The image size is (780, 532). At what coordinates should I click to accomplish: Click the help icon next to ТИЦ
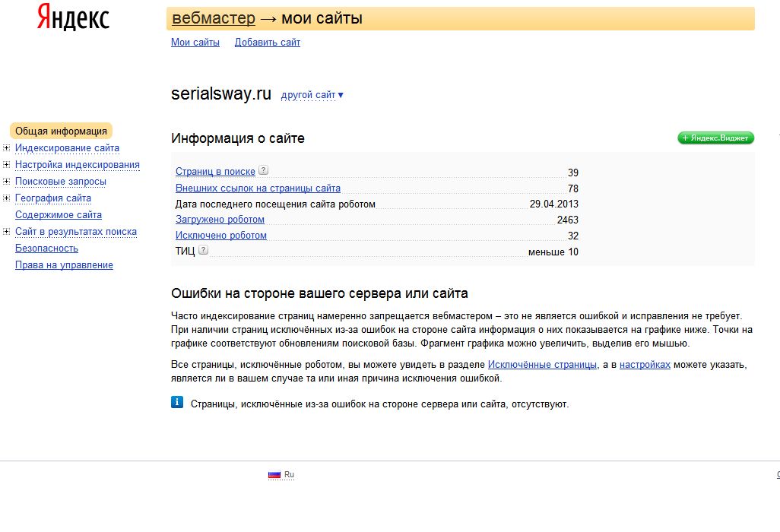click(x=204, y=250)
